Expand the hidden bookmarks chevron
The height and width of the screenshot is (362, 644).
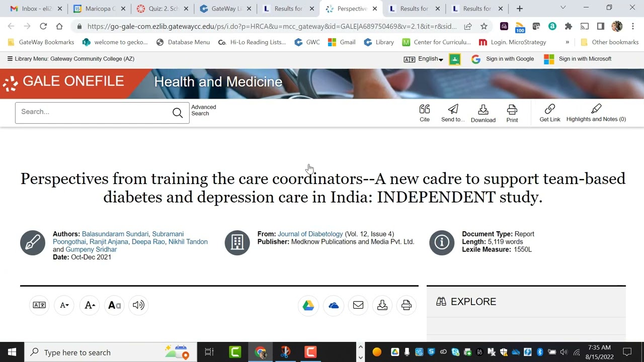568,42
